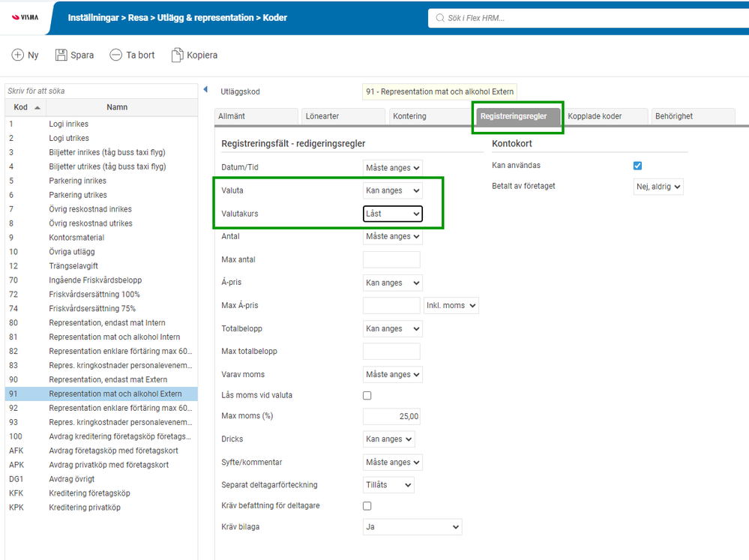
Task: Select row 91 Representation mat och alkohol Extern
Action: tap(101, 394)
